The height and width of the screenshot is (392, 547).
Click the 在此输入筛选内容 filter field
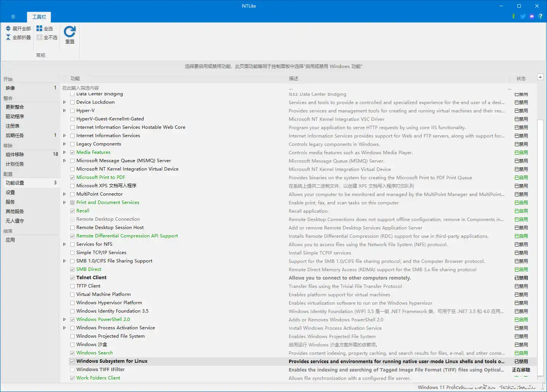[x=171, y=88]
